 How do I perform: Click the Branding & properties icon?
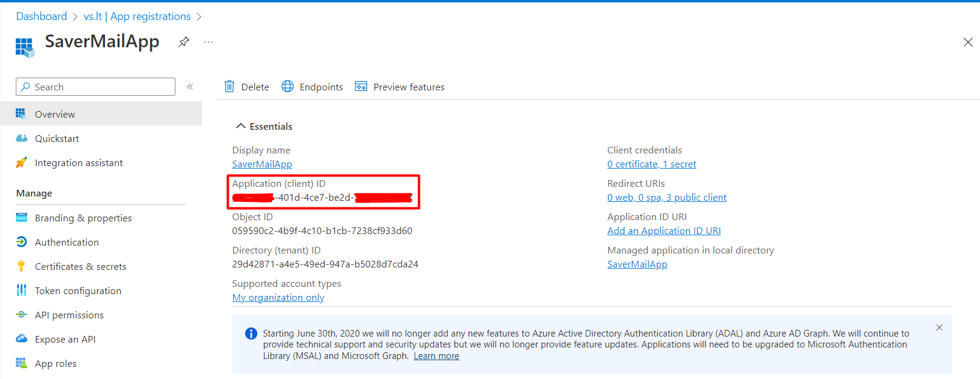point(21,218)
